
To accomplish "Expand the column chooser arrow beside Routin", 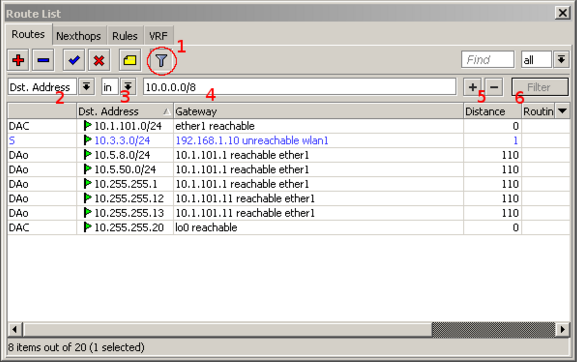I will (x=562, y=111).
